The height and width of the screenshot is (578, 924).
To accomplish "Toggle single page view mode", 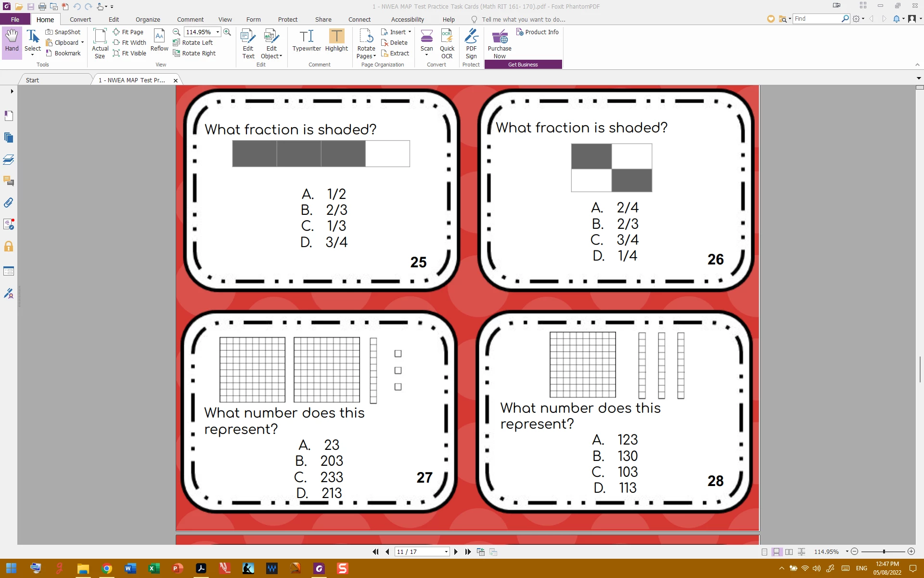I will (x=765, y=552).
